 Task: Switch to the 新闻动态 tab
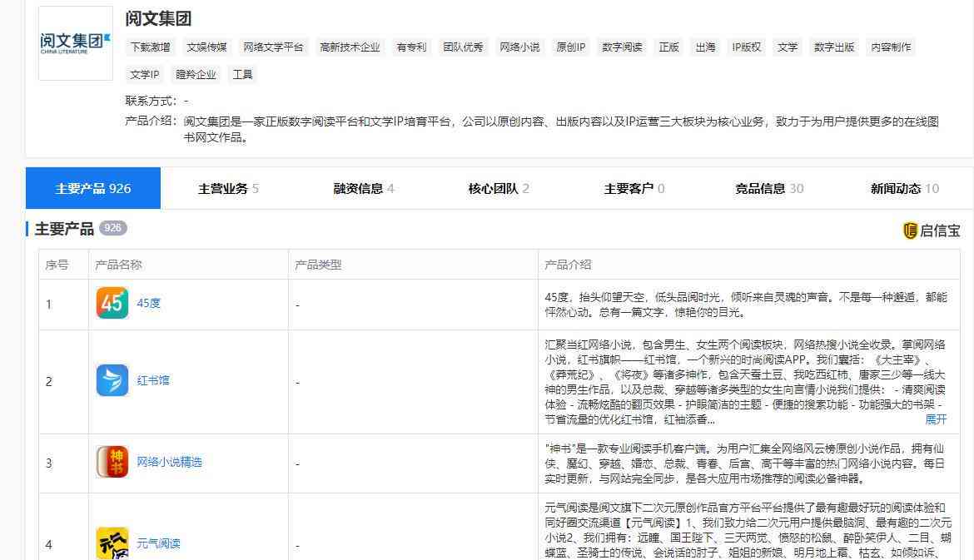tap(904, 188)
